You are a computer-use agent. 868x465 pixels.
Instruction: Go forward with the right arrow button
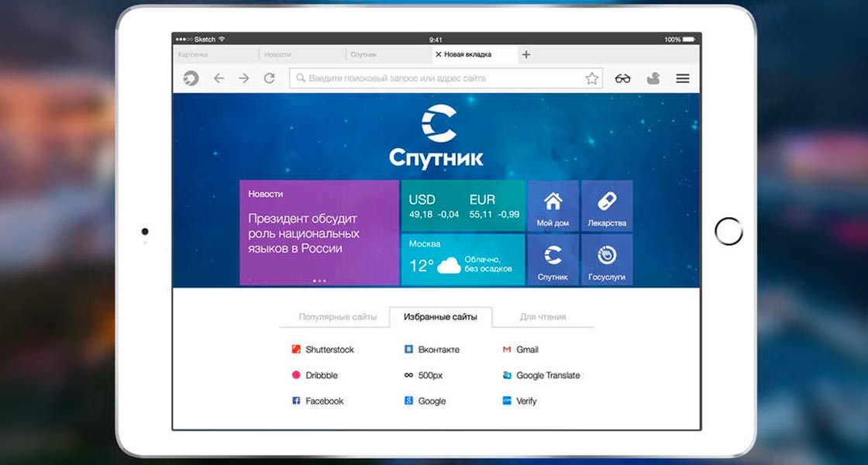[243, 78]
